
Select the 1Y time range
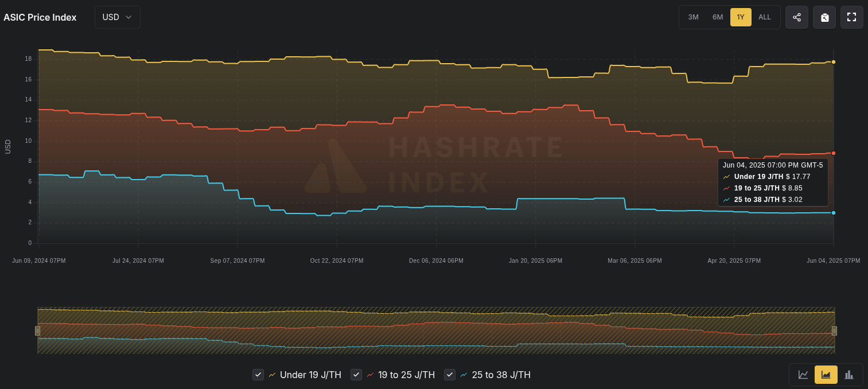741,17
